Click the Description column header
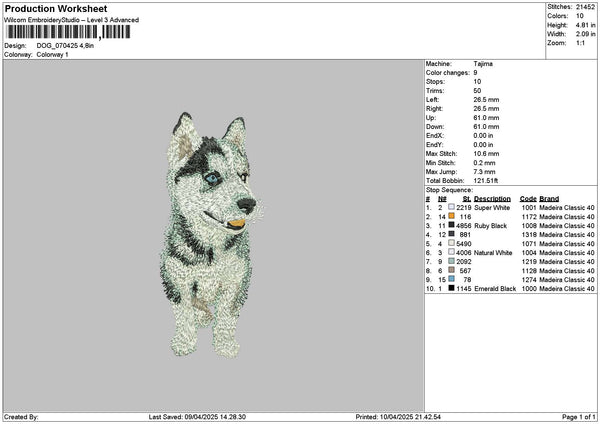 pyautogui.click(x=492, y=199)
